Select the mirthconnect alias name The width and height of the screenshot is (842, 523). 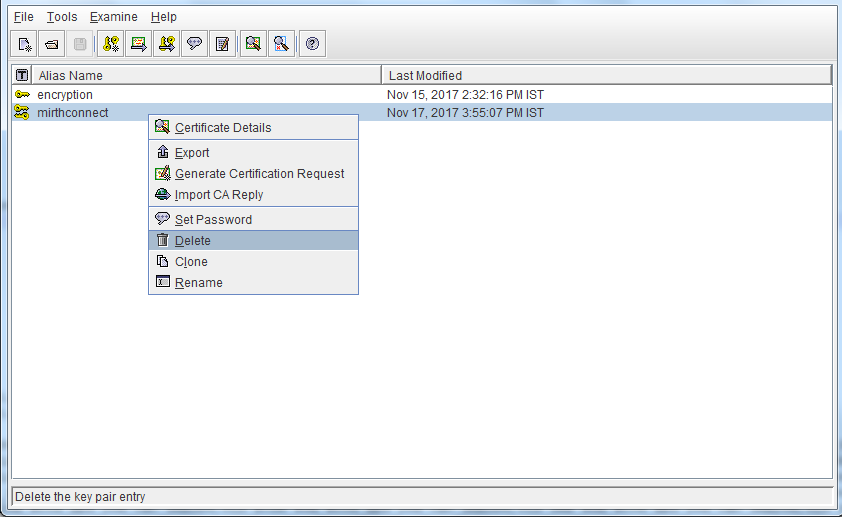72,113
